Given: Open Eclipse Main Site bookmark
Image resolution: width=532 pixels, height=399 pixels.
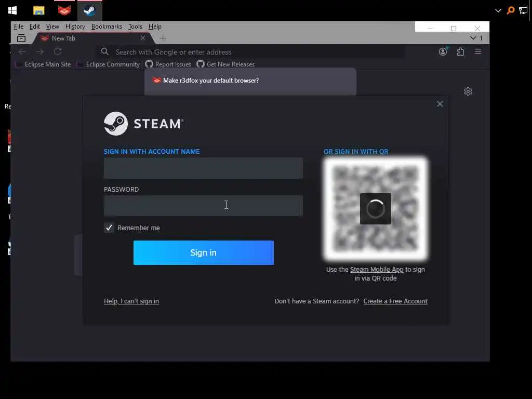Looking at the screenshot, I should [44, 64].
